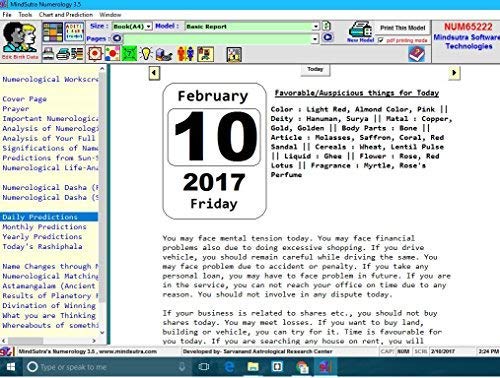Select Monthly Predictions in sidebar
Image resolution: width=500 pixels, height=378 pixels.
point(44,227)
